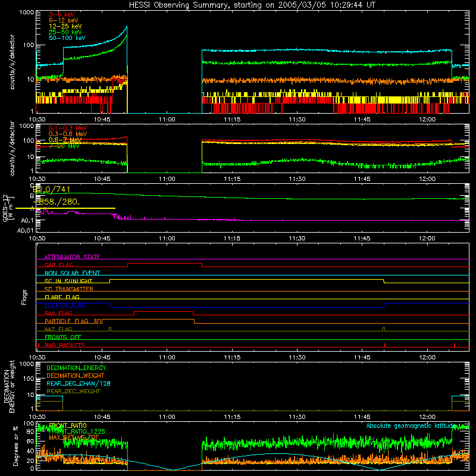The width and height of the screenshot is (476, 476).
Task: Select the 0.1-0.3 MeV legend label
Action: pos(68,128)
